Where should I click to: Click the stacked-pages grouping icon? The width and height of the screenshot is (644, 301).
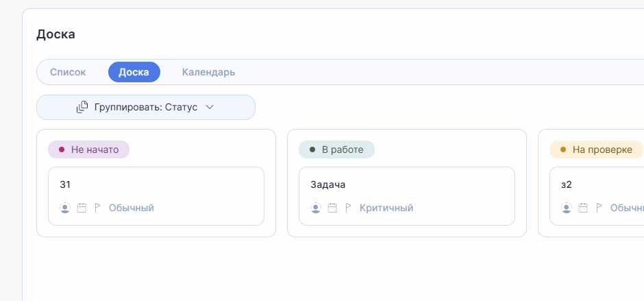click(x=82, y=107)
